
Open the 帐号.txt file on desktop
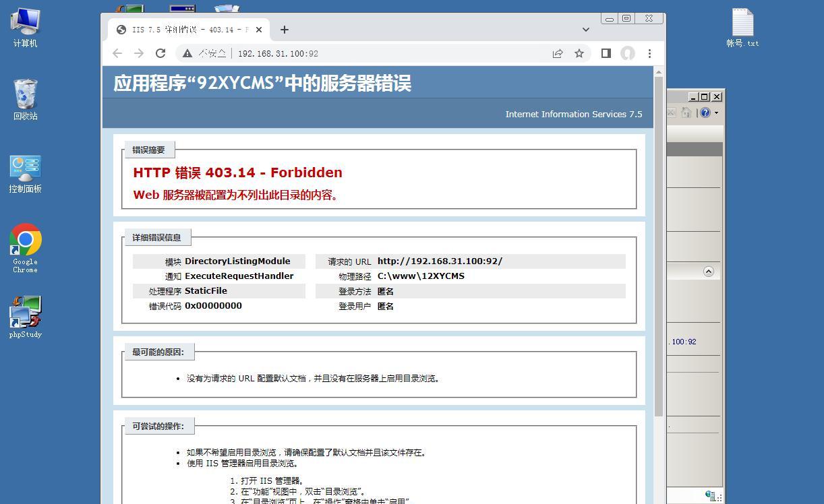(x=742, y=28)
